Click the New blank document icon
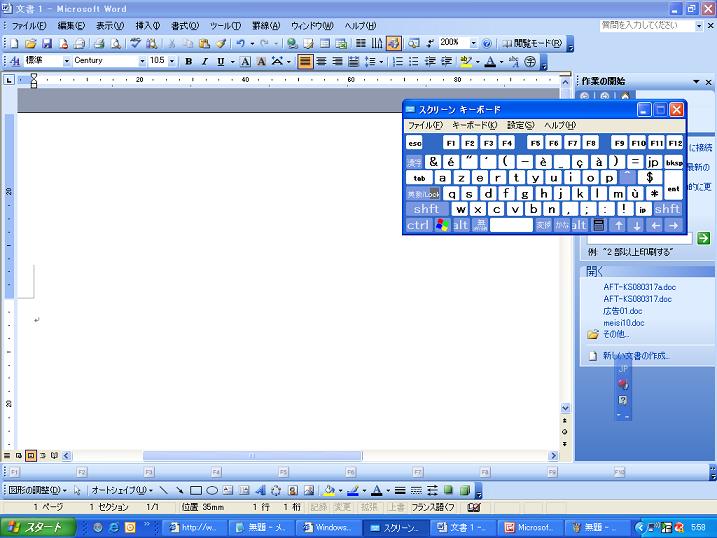The image size is (717, 538). (x=14, y=43)
